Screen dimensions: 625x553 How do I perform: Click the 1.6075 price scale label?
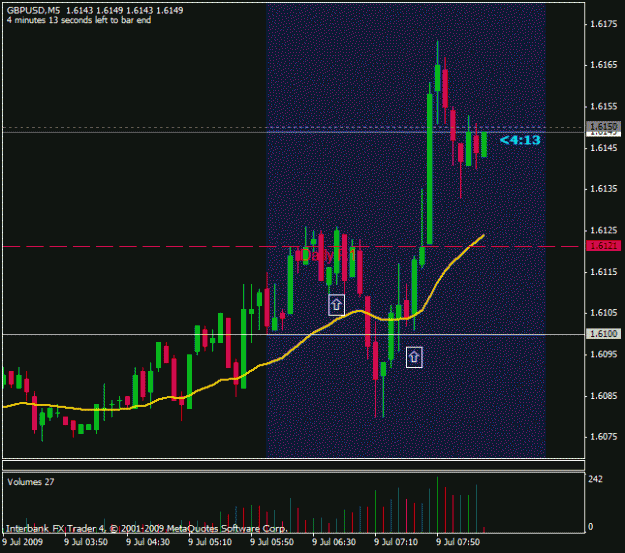tap(603, 437)
